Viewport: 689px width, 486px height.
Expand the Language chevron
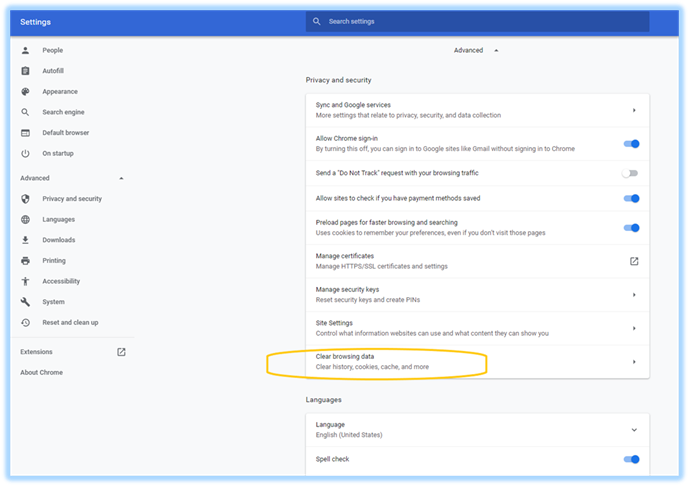pyautogui.click(x=634, y=430)
